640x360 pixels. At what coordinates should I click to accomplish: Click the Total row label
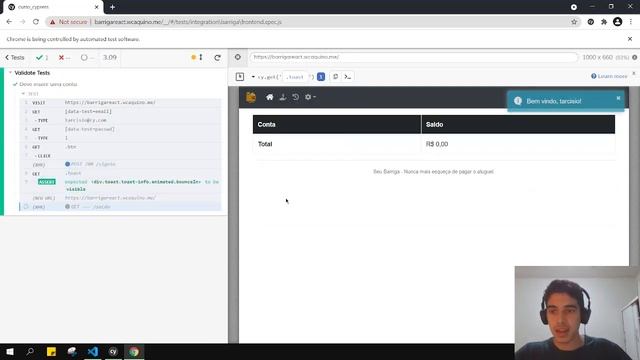tap(265, 144)
